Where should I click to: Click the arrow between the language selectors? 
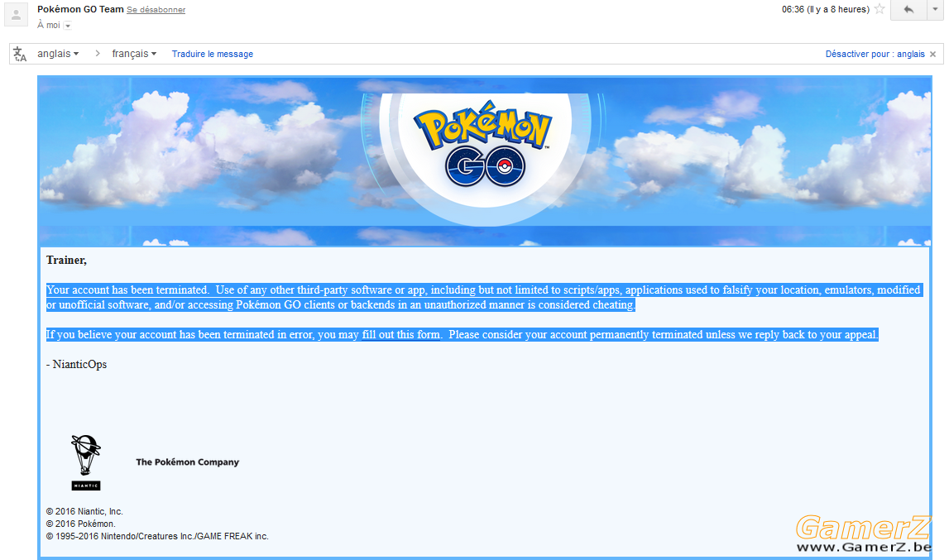coord(97,54)
